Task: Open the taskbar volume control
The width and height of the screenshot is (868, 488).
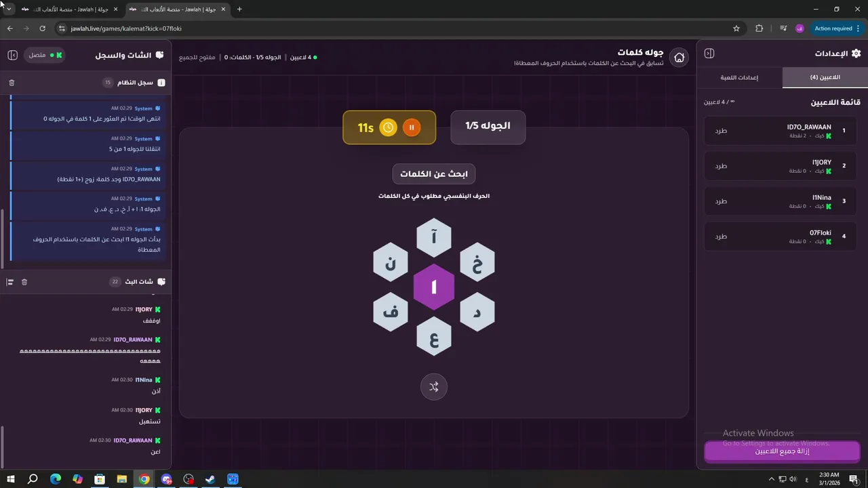Action: coord(793,479)
